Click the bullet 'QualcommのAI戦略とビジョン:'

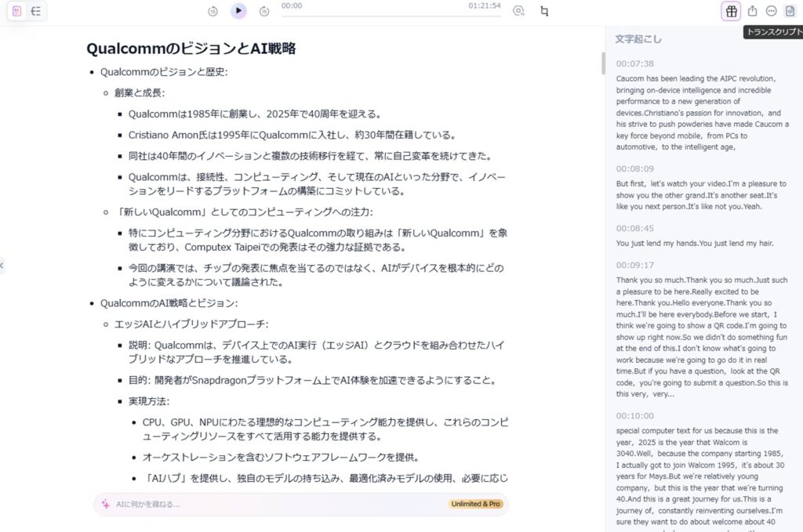point(169,303)
